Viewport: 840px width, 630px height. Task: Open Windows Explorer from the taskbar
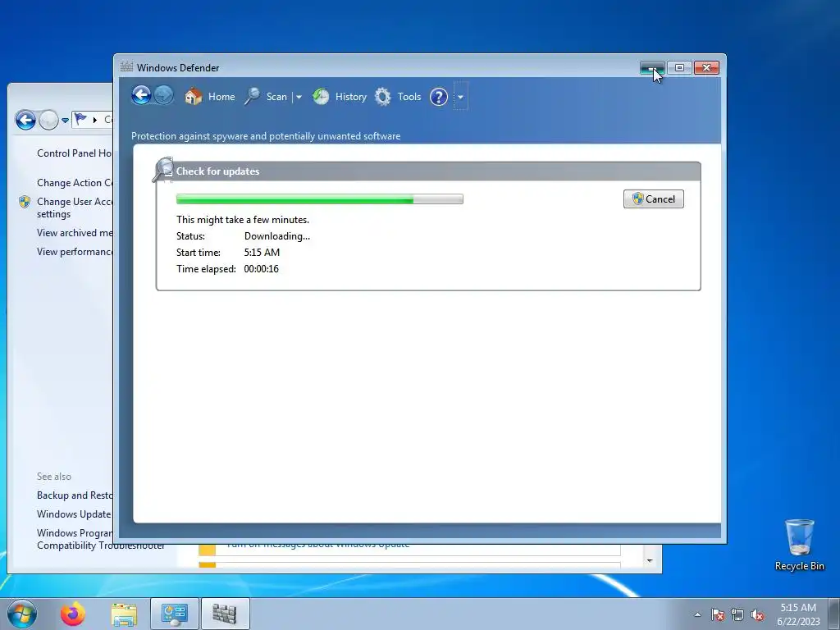click(x=124, y=614)
